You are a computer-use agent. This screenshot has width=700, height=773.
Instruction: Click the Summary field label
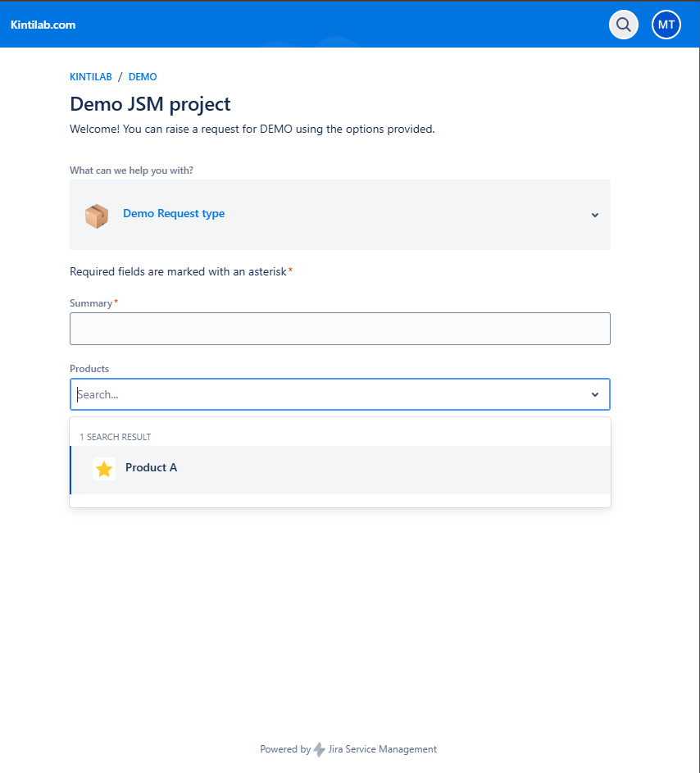(91, 303)
